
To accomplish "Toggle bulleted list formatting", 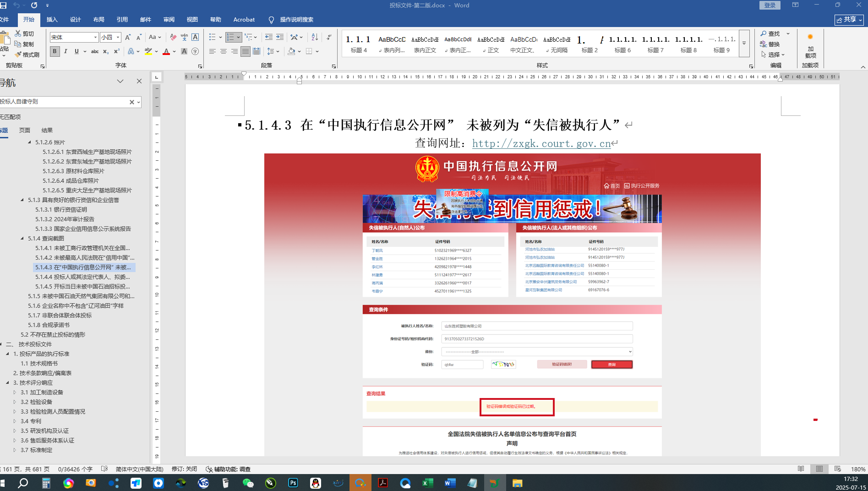I will click(212, 37).
